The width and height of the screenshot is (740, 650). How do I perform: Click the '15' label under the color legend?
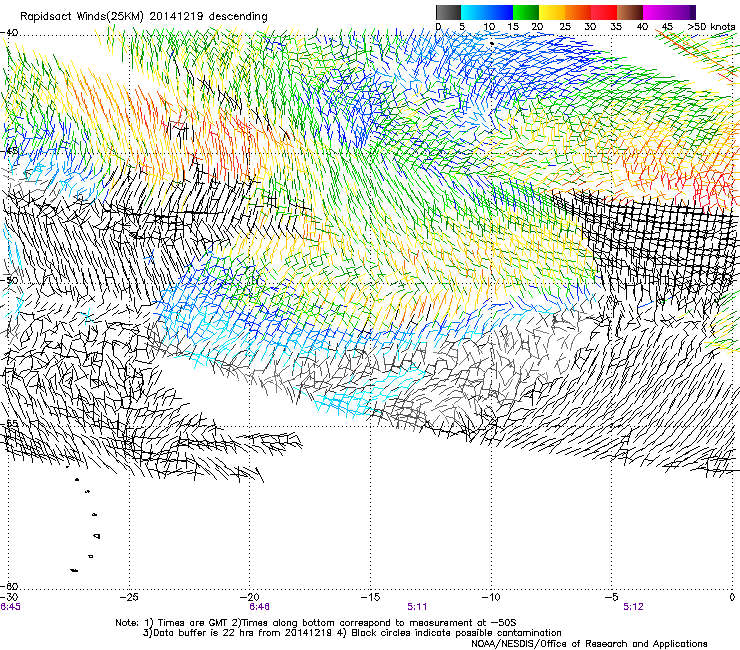[513, 27]
